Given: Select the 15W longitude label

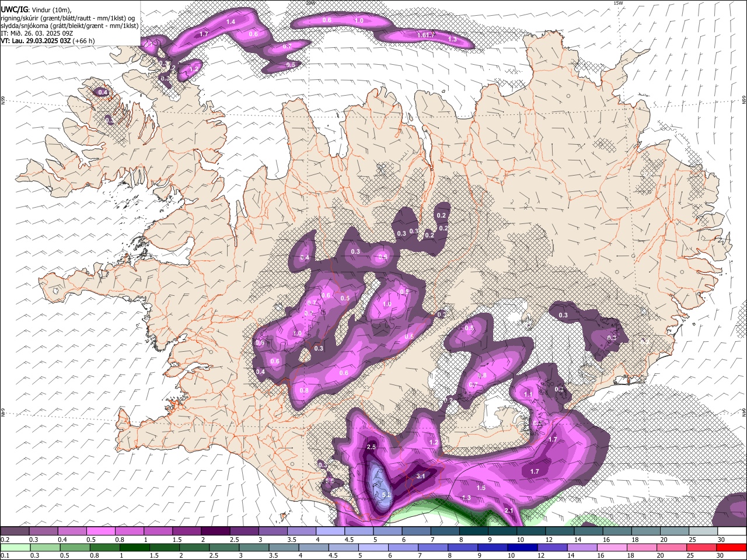Looking at the screenshot, I should point(618,3).
